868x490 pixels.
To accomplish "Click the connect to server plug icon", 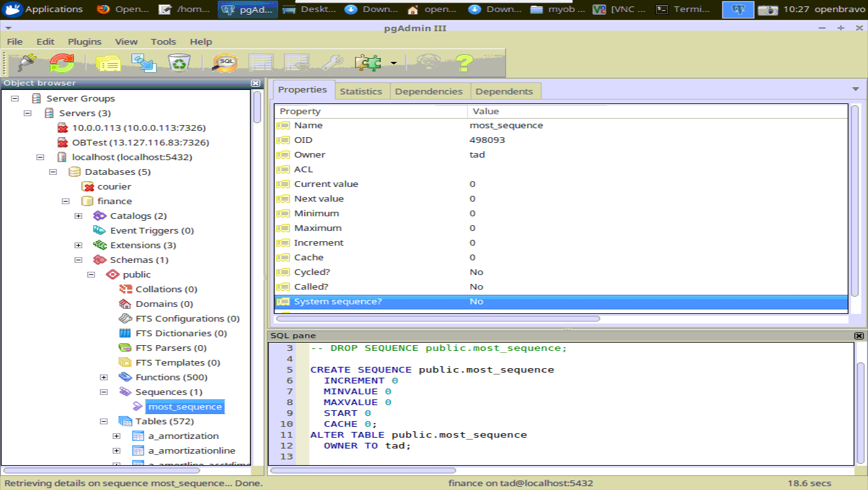I will pos(26,63).
